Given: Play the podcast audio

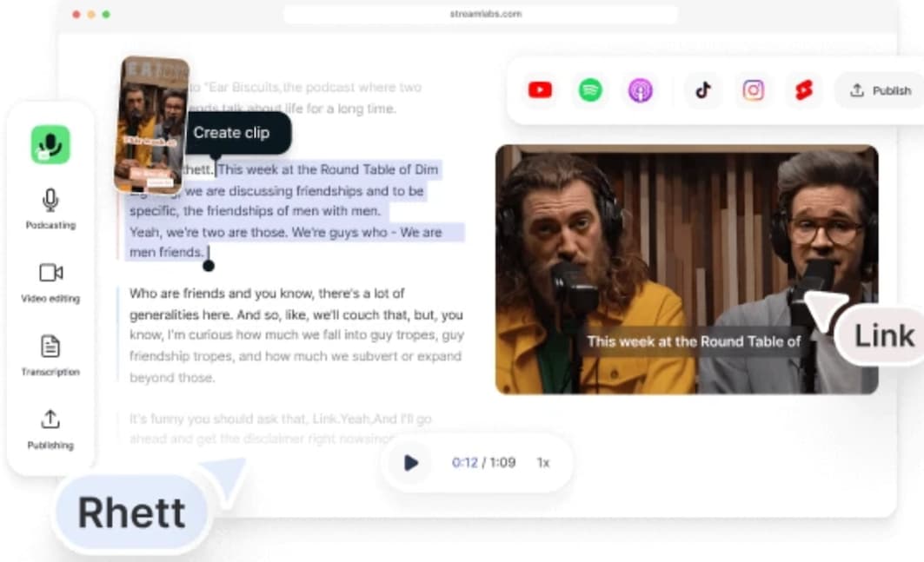Looking at the screenshot, I should (x=411, y=463).
